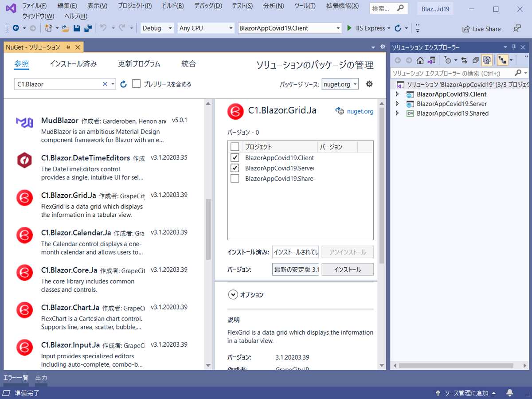
Task: Click the New Project toolbar icon
Action: tap(48, 28)
